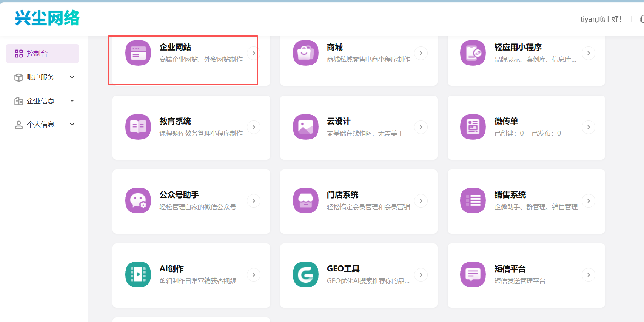This screenshot has height=322, width=644.
Task: Open the 公众号助手 title link
Action: click(x=179, y=195)
